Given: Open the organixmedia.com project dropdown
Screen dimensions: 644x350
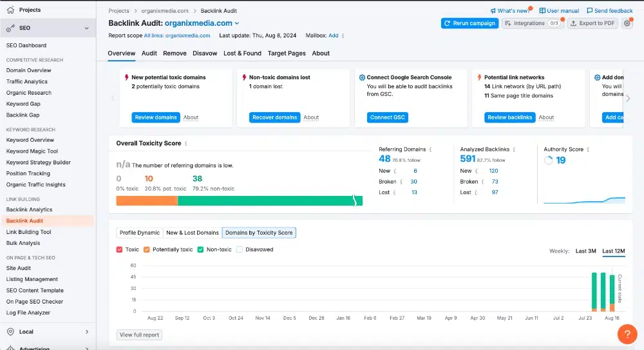Looking at the screenshot, I should coord(237,23).
